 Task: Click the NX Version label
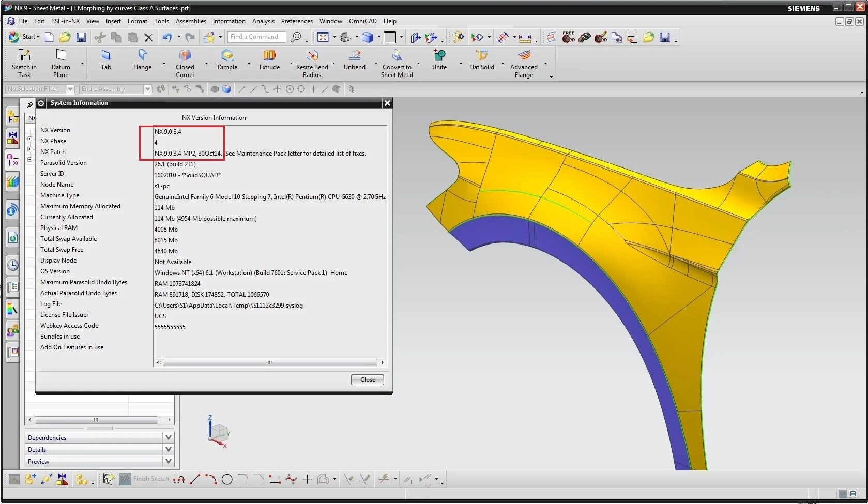(x=55, y=130)
